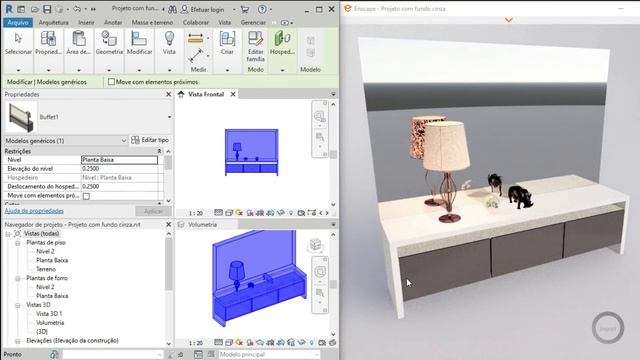The image size is (640, 360).
Task: Expand the orange chevron in Enscape toolbar
Action: pos(509,20)
